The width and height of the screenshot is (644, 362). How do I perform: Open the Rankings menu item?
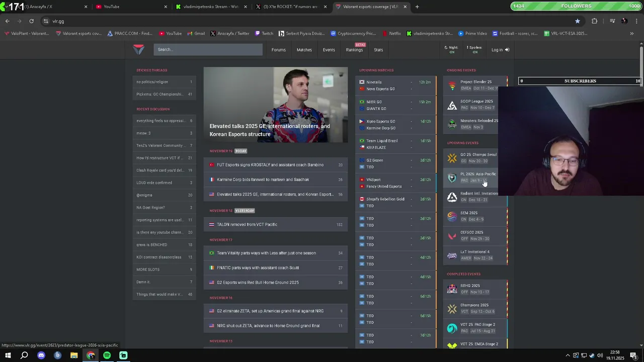click(354, 50)
